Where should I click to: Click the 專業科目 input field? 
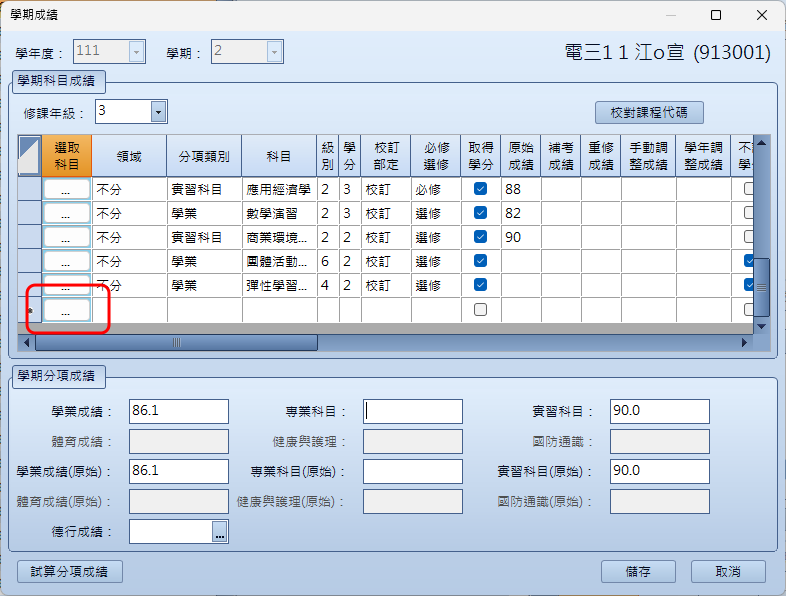(413, 412)
